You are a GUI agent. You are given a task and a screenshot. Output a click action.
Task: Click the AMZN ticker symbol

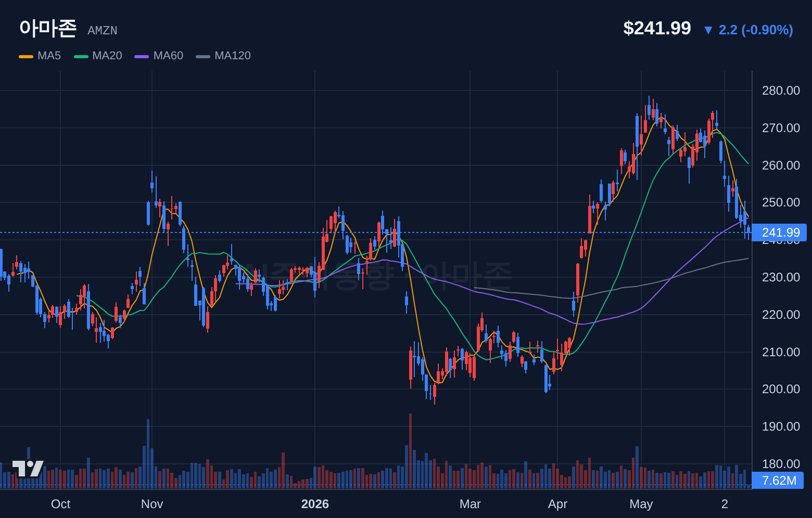[103, 31]
